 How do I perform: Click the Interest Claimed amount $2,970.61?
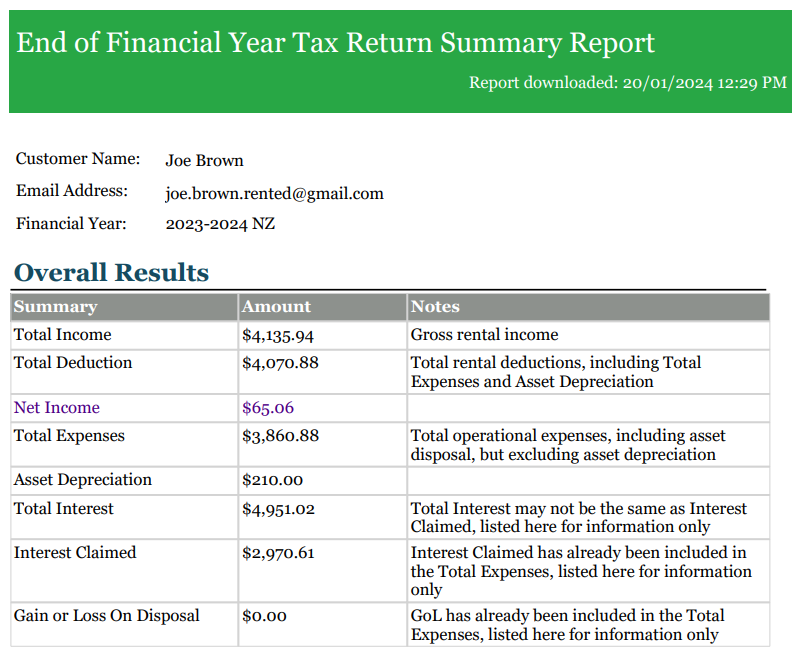pos(278,553)
